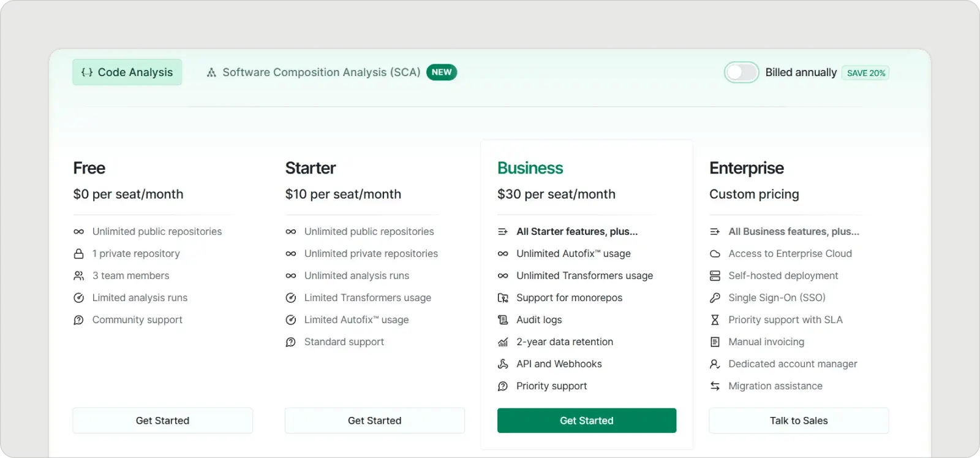Click the cloud icon for Access to Enterprise Cloud
The width and height of the screenshot is (980, 458).
tap(715, 253)
